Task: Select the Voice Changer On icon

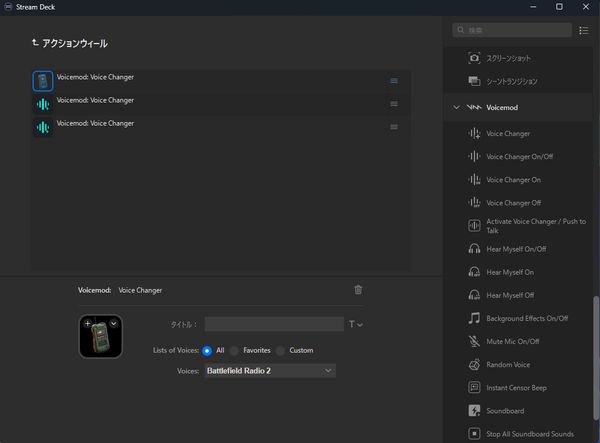Action: click(474, 180)
